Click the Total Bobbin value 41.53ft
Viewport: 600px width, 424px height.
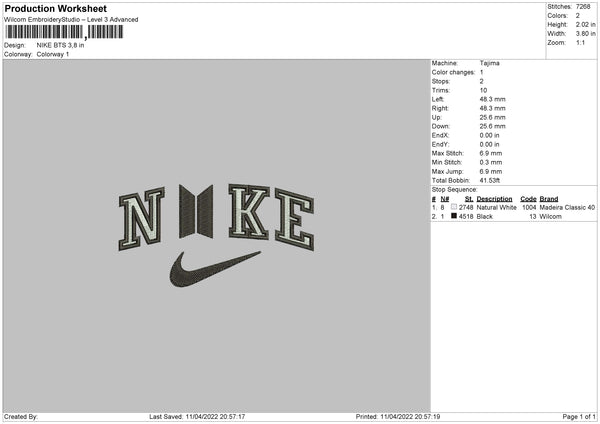[490, 180]
